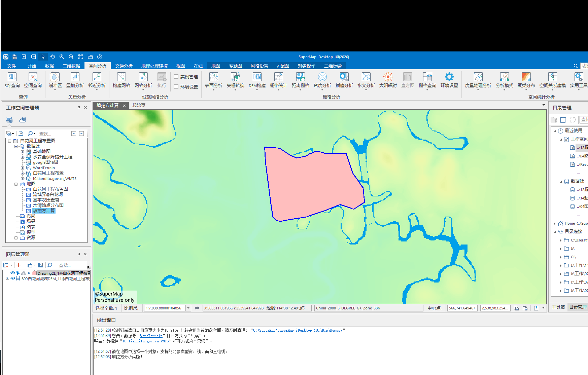Toggle editable lock of Drawing2L_1 layer
Viewport: 588px width, 375px height.
24,273
